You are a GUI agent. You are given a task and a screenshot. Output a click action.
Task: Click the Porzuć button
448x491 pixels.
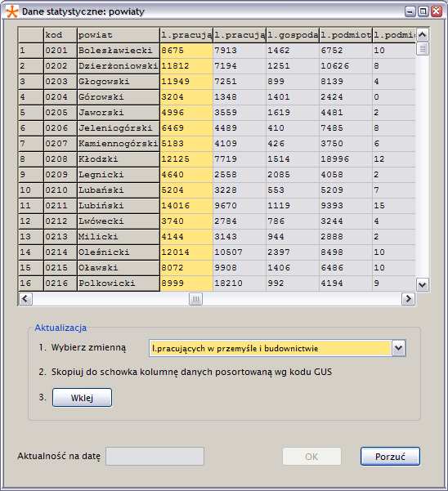coord(390,456)
